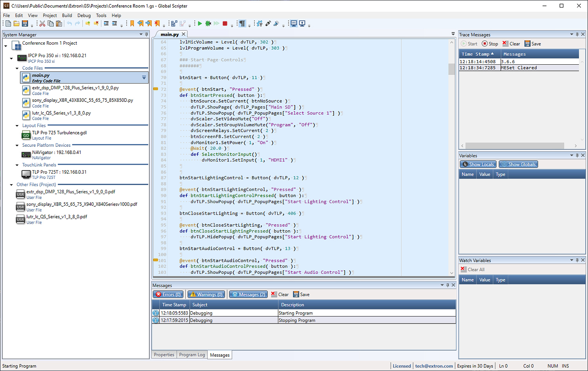
Task: Open the main.py entry file dropdown arrow
Action: (144, 78)
